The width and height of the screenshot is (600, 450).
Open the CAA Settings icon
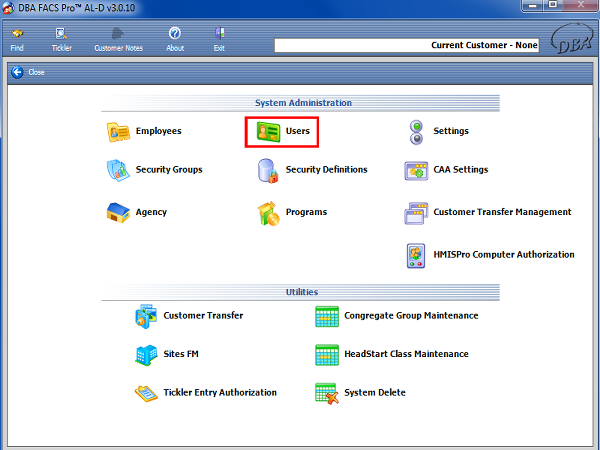tap(416, 171)
